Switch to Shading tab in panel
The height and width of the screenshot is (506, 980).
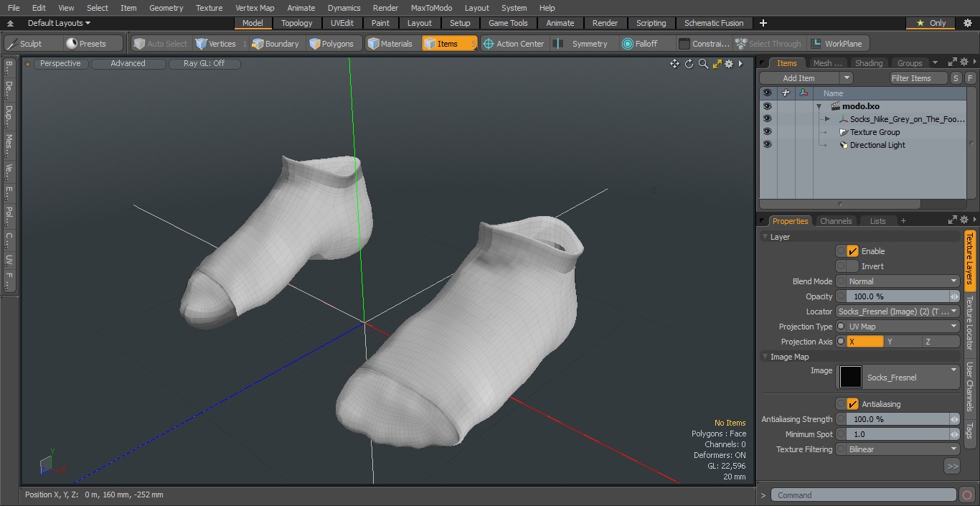pyautogui.click(x=868, y=63)
